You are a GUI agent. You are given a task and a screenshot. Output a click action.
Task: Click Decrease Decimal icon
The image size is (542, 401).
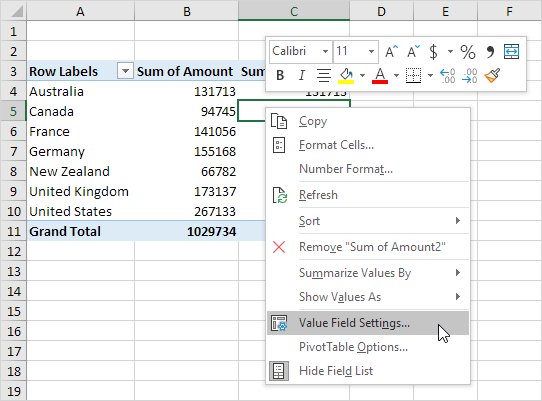coord(469,75)
